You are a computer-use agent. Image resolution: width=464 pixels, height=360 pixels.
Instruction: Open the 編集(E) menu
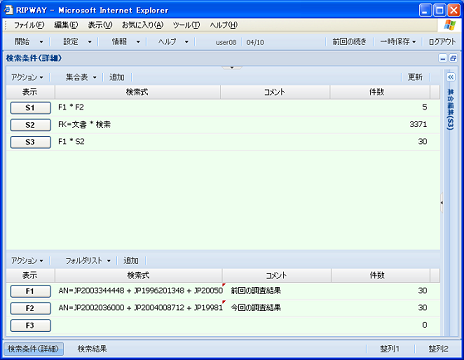[x=66, y=25]
